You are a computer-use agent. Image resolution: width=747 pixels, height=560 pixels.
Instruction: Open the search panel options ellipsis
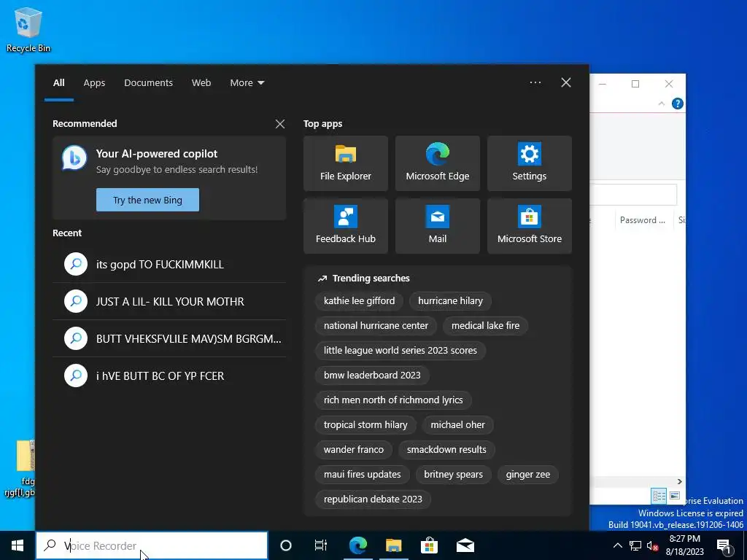coord(535,82)
